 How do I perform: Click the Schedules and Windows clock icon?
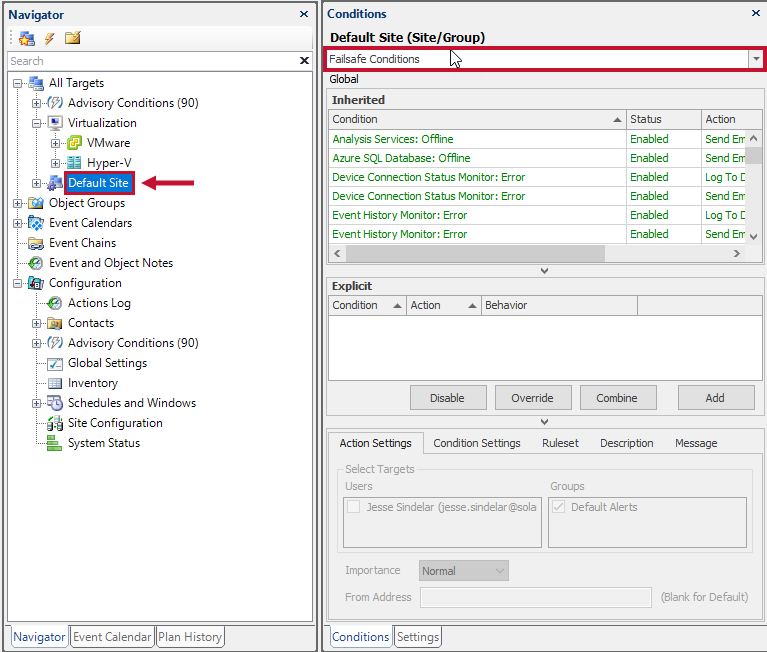pos(55,403)
